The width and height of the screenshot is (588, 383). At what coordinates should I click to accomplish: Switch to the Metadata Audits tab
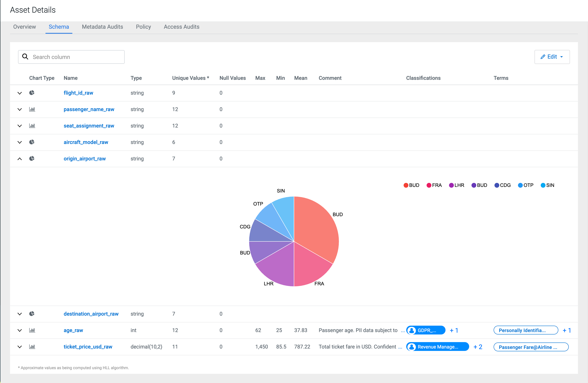102,27
